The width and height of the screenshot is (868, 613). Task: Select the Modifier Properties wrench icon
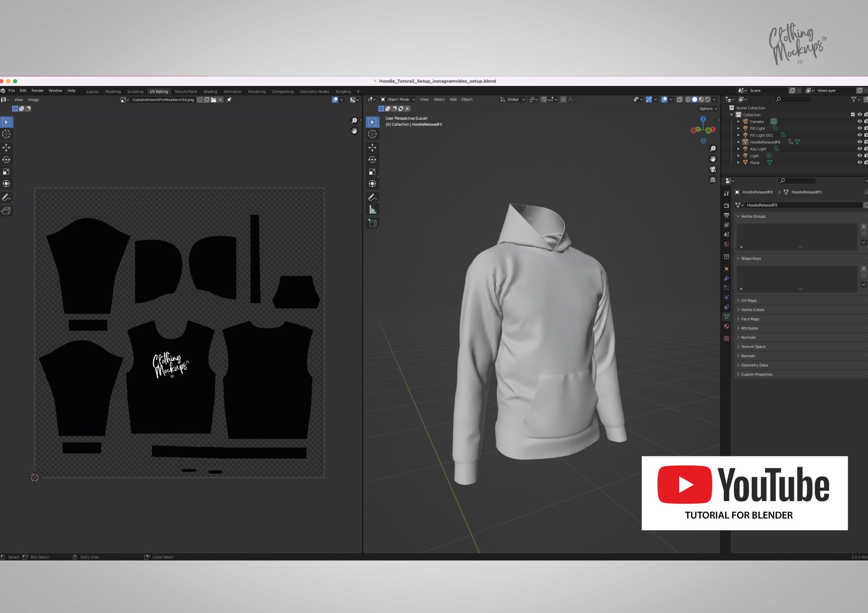click(727, 277)
